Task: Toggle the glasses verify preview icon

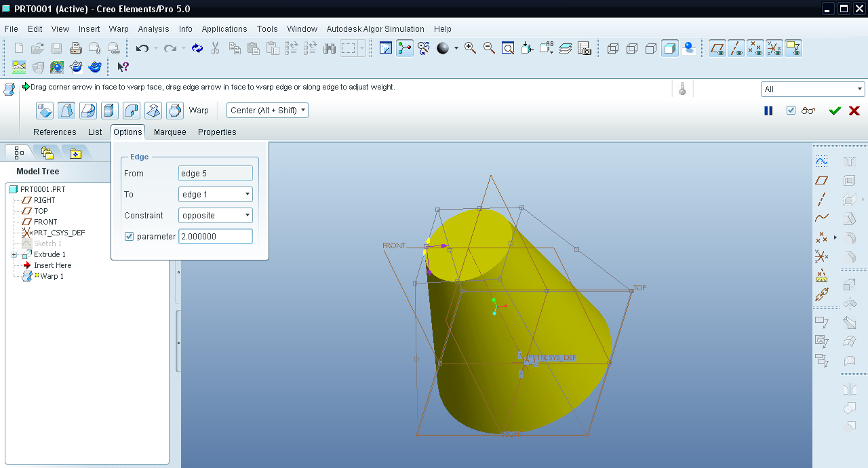Action: pyautogui.click(x=808, y=111)
